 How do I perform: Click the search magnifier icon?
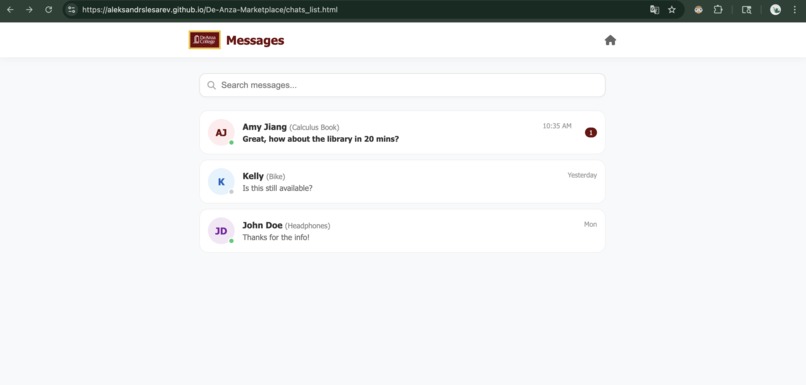coord(211,85)
